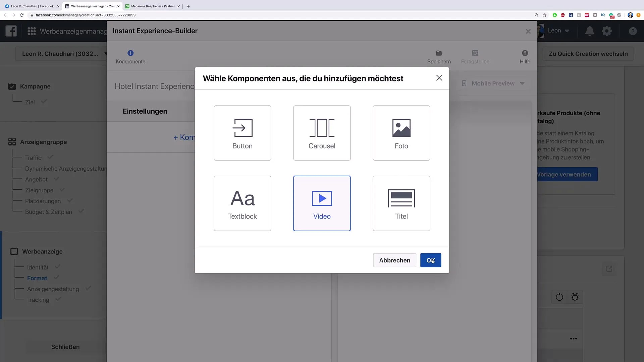This screenshot has width=644, height=362.
Task: Open the three-dots more options menu
Action: [x=574, y=339]
